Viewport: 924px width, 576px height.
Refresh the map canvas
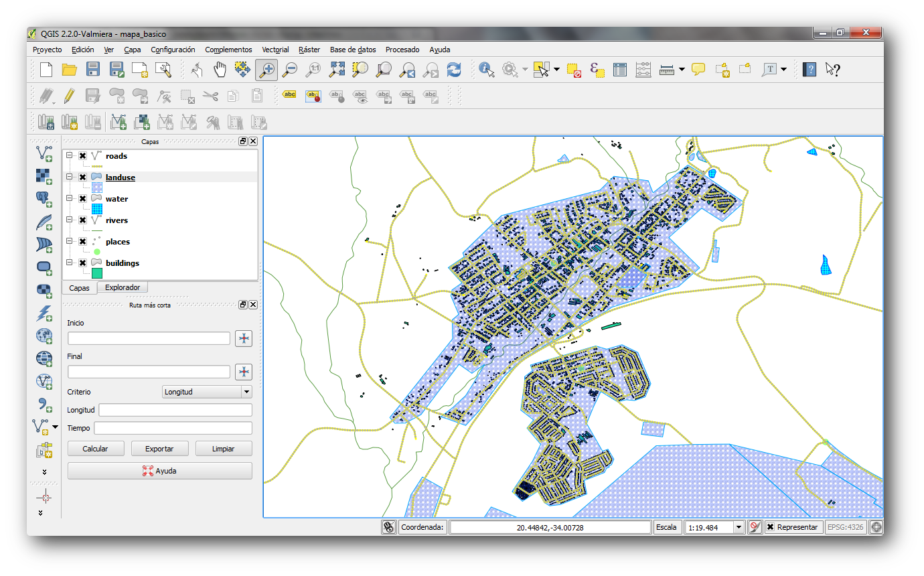[x=454, y=69]
